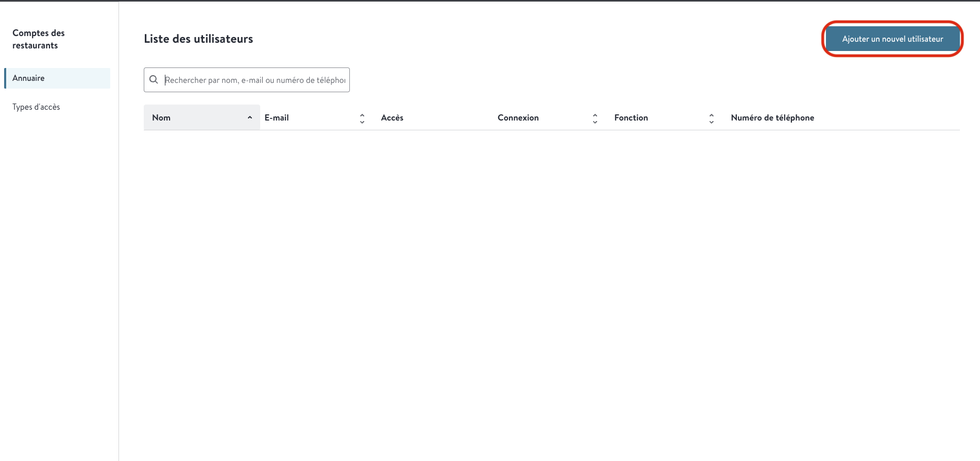Click the Accès column header
980x461 pixels.
point(392,117)
